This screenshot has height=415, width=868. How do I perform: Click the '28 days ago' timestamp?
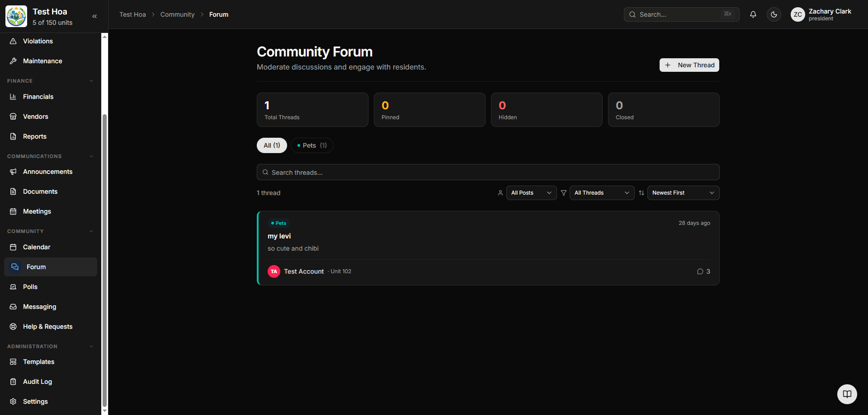694,223
